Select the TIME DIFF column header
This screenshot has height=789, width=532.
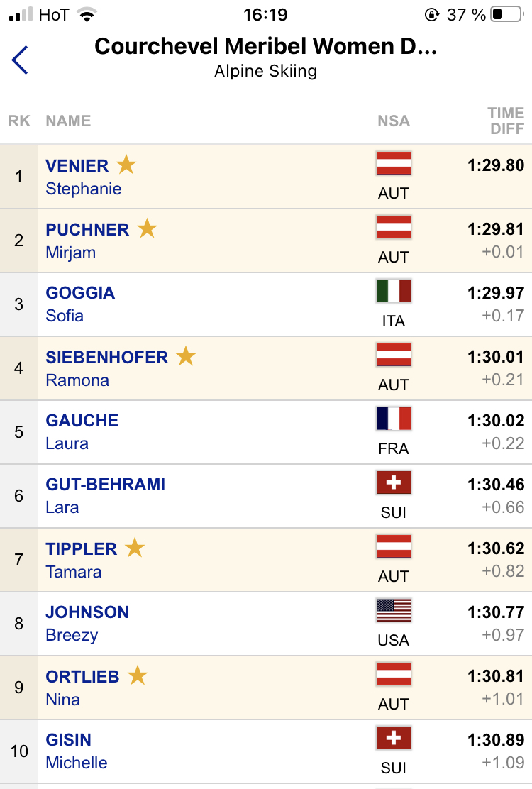point(506,121)
